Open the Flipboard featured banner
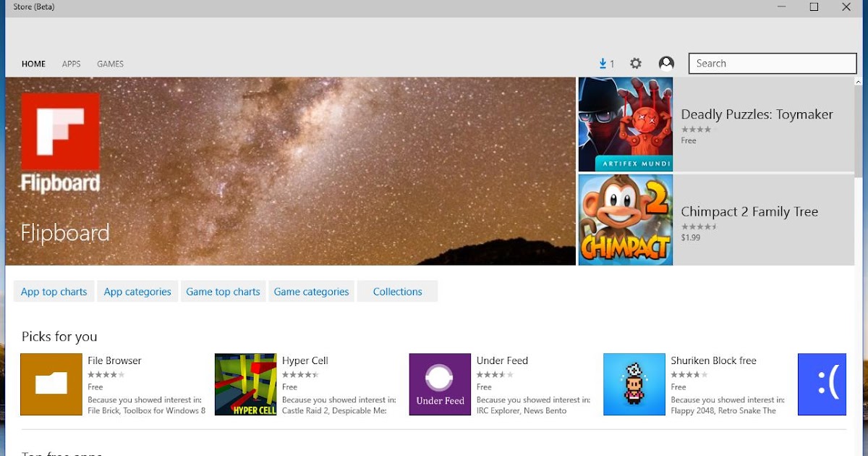The width and height of the screenshot is (868, 456). pos(290,172)
